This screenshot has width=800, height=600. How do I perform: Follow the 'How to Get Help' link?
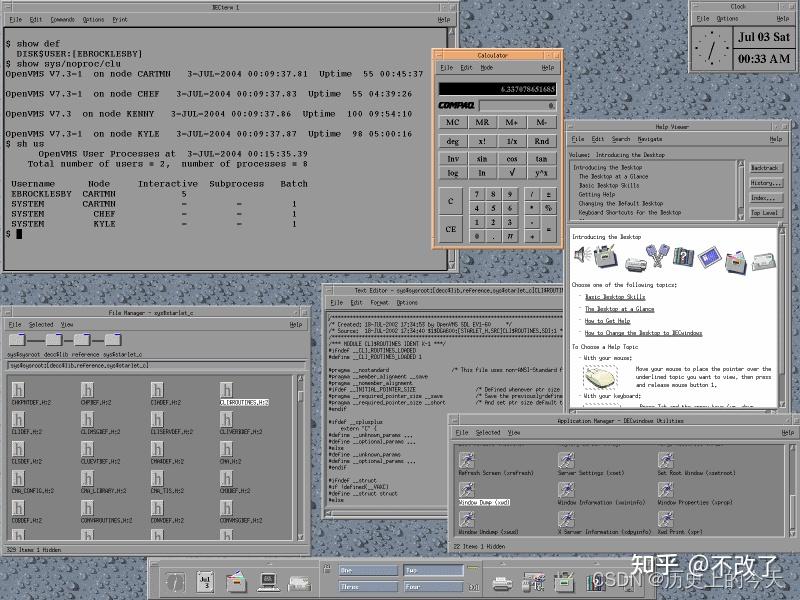pyautogui.click(x=607, y=321)
